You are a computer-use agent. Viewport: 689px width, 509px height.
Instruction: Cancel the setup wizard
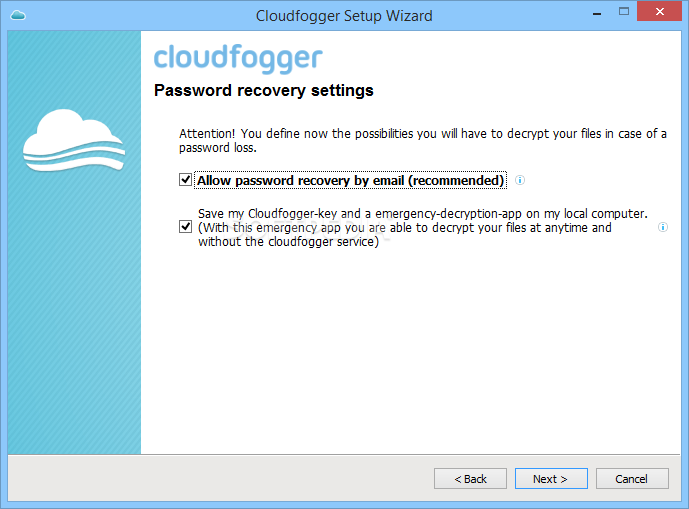click(632, 479)
